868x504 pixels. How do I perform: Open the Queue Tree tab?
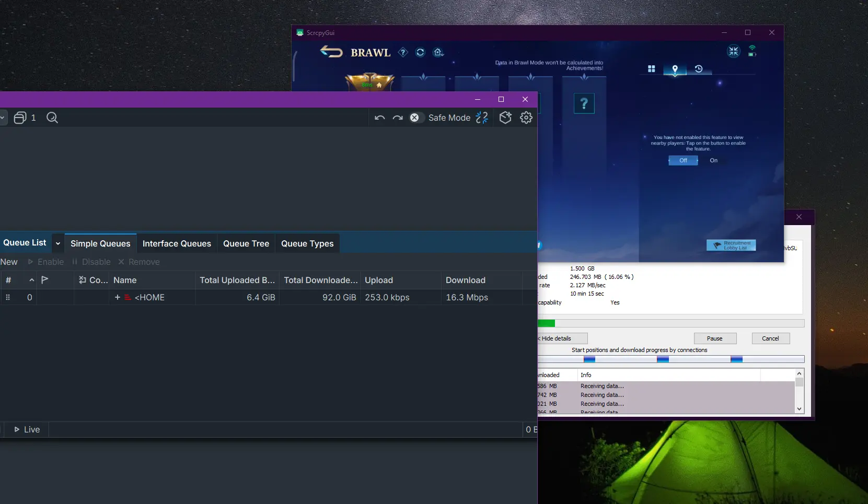point(246,243)
